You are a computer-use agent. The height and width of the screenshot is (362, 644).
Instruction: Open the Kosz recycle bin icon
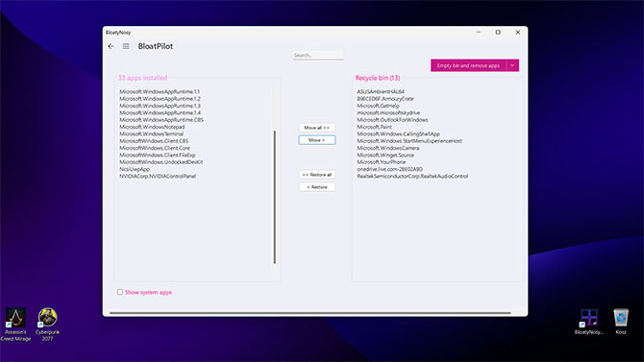point(621,323)
